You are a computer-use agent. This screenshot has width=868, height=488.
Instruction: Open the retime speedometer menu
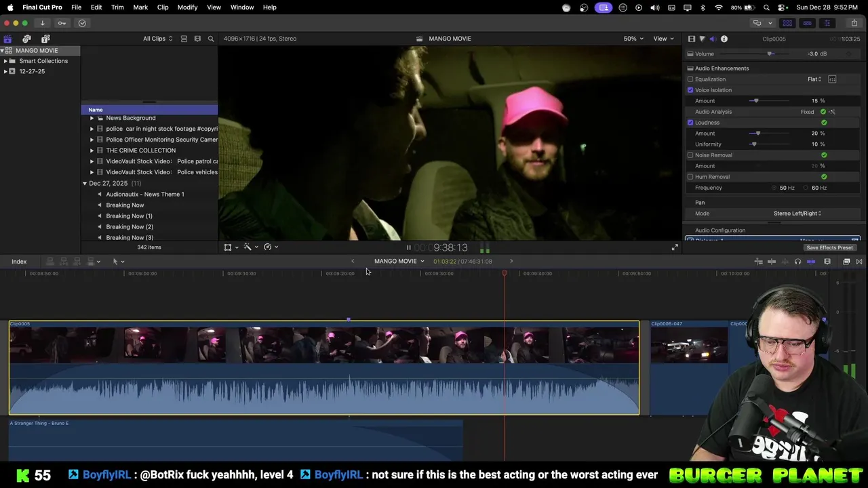point(271,247)
